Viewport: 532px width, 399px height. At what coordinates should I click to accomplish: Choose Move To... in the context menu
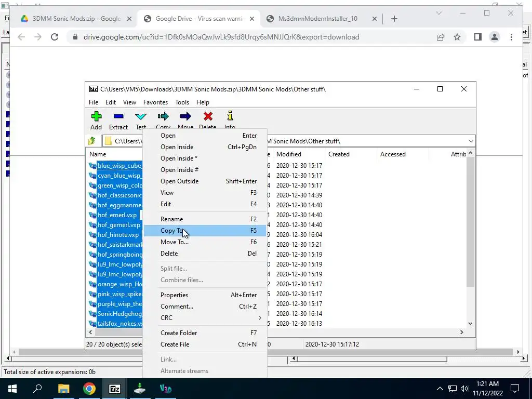pos(205,242)
